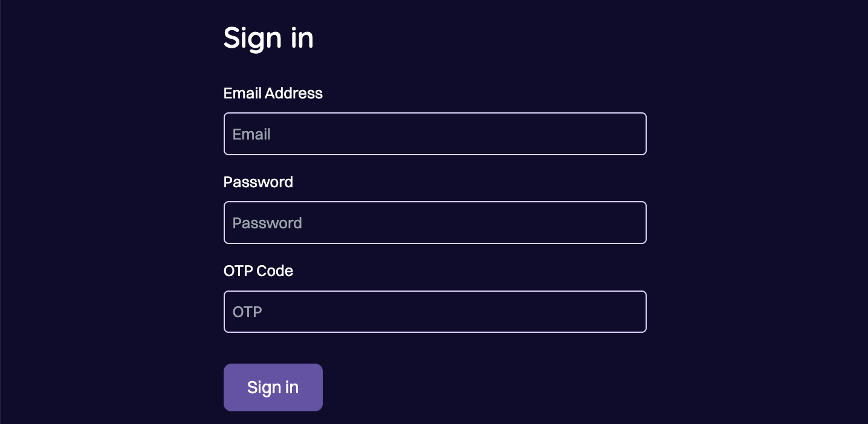The width and height of the screenshot is (868, 424).
Task: Activate the field below OTP Code
Action: pos(435,312)
